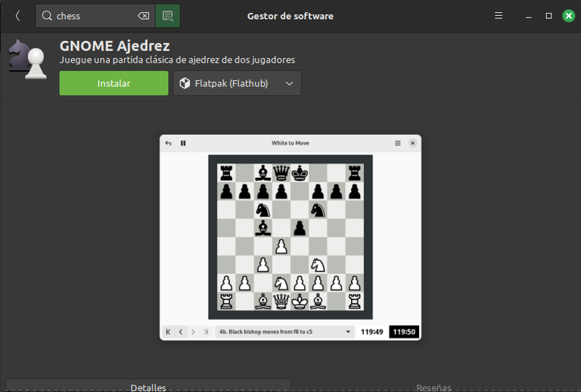Clear the chess search text
Screen dimensions: 581x392
(144, 16)
